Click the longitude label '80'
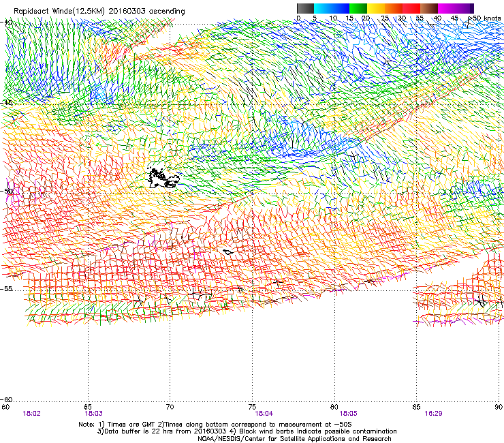Viewport: 504px width, 443px height. pos(334,407)
